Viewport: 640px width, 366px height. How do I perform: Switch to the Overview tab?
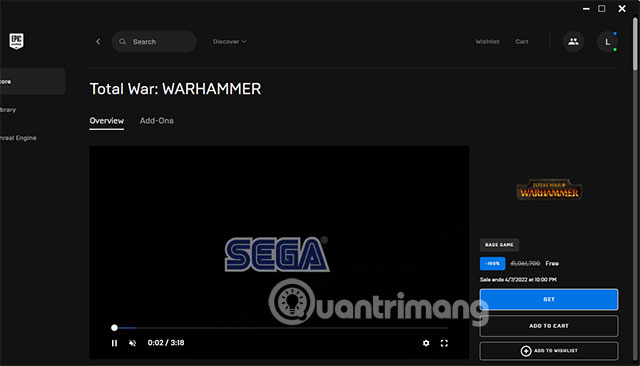107,121
